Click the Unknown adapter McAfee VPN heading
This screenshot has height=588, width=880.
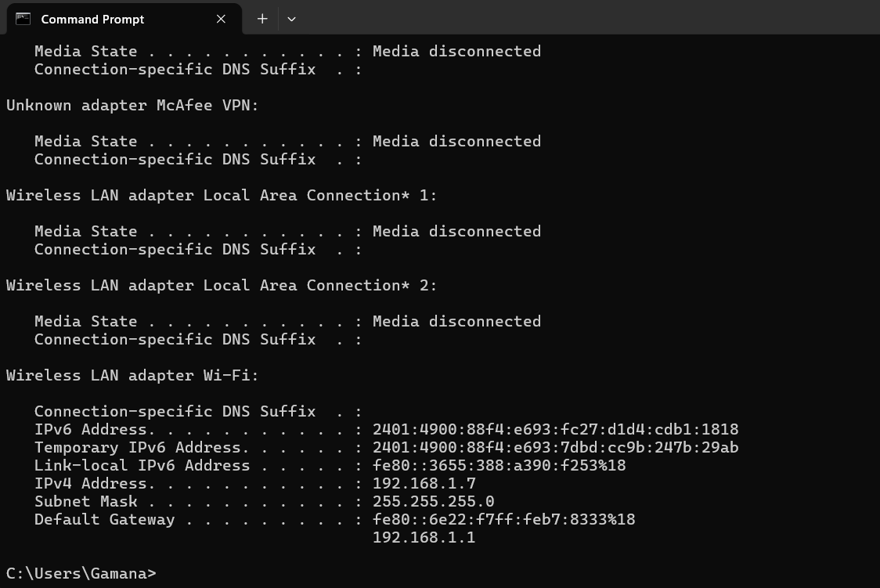pyautogui.click(x=132, y=105)
